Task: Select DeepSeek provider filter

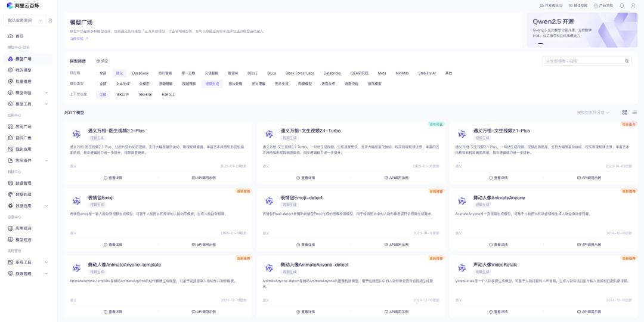Action: click(141, 73)
